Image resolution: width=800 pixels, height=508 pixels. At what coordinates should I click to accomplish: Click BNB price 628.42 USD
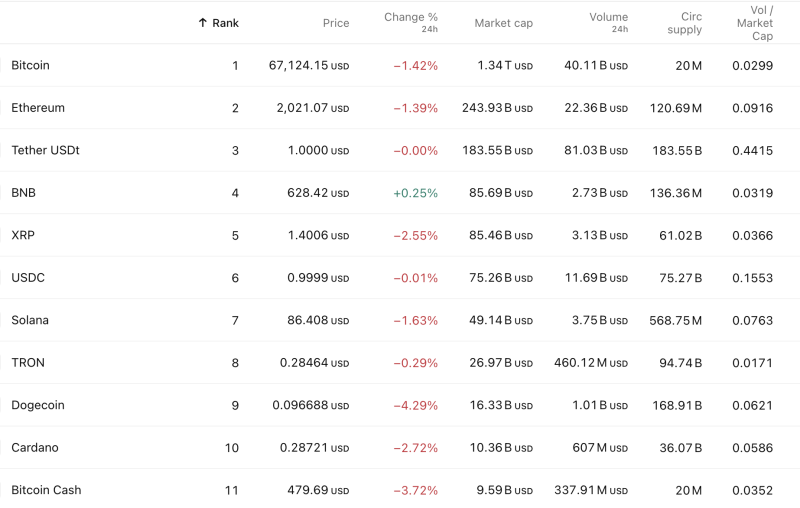318,193
